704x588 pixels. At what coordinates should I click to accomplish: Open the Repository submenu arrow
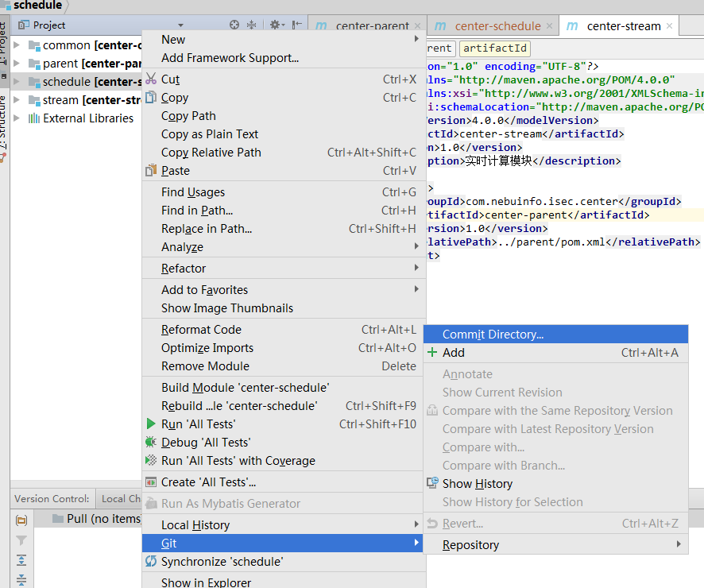[679, 544]
